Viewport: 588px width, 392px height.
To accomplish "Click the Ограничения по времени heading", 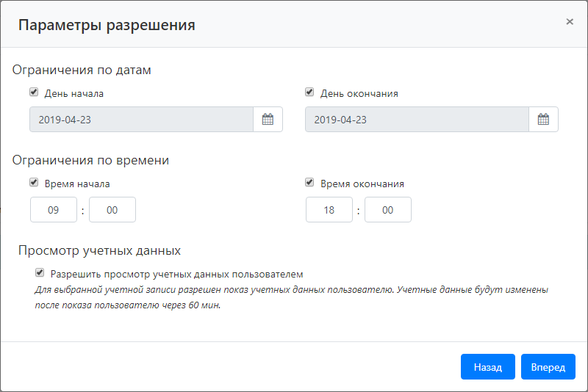I will [x=91, y=160].
